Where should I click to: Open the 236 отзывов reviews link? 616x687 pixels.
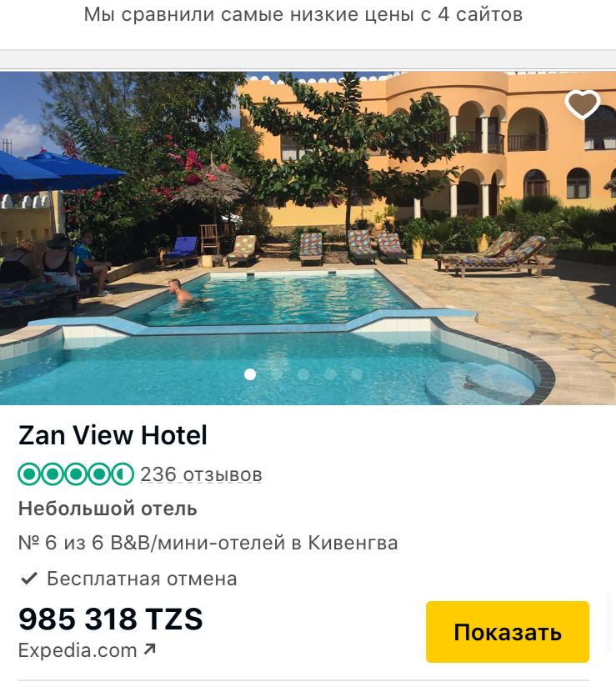coord(201,474)
